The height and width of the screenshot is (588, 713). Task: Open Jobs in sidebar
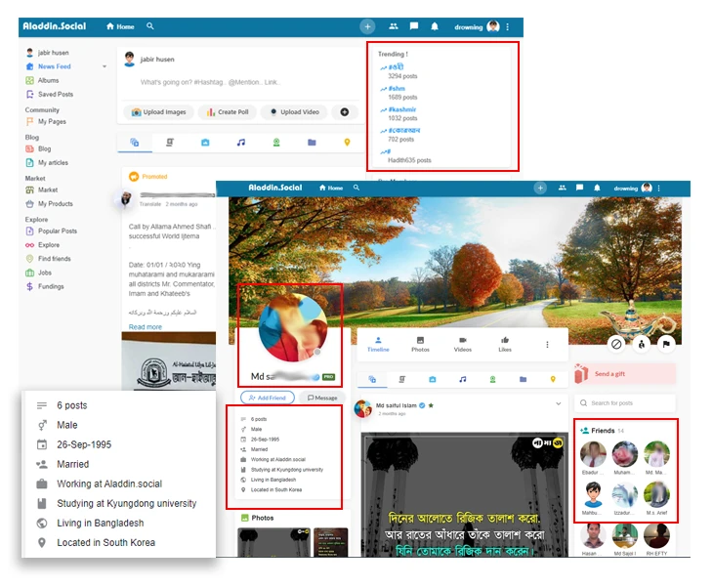click(39, 273)
